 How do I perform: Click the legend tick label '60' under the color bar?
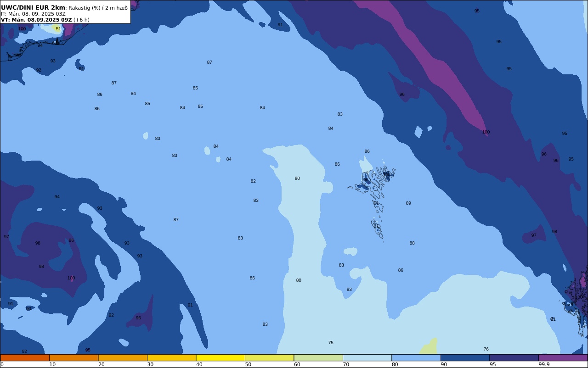[297, 364]
